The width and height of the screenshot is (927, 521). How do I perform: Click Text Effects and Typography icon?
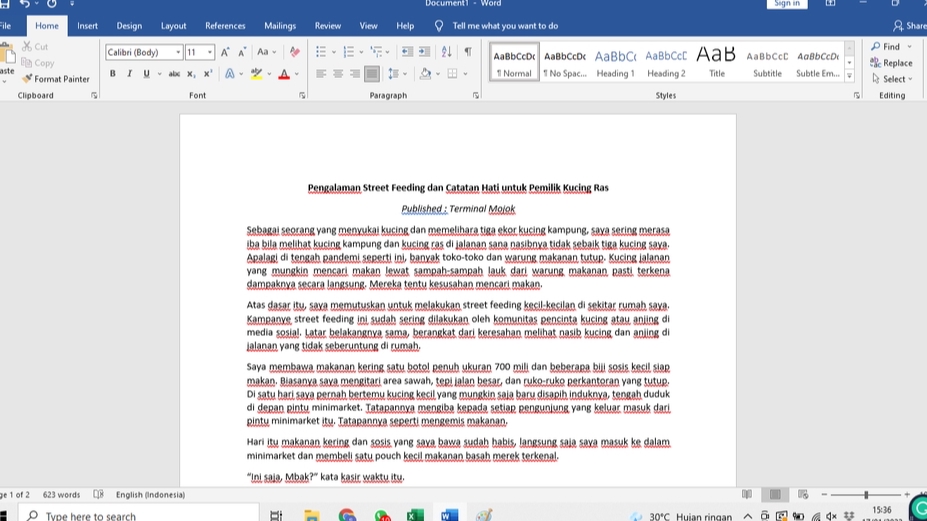point(229,74)
